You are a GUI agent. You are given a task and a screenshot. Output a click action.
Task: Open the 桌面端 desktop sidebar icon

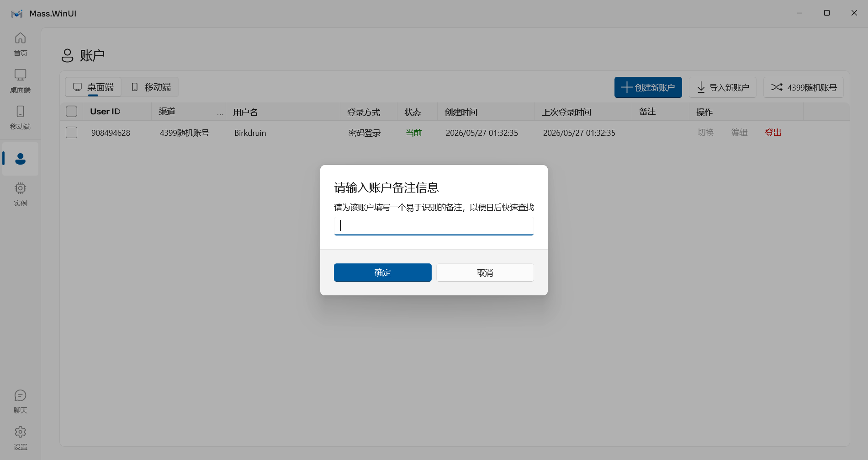tap(20, 80)
